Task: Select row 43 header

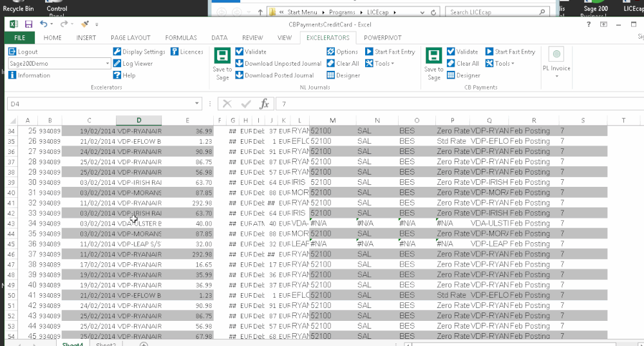Action: click(11, 224)
